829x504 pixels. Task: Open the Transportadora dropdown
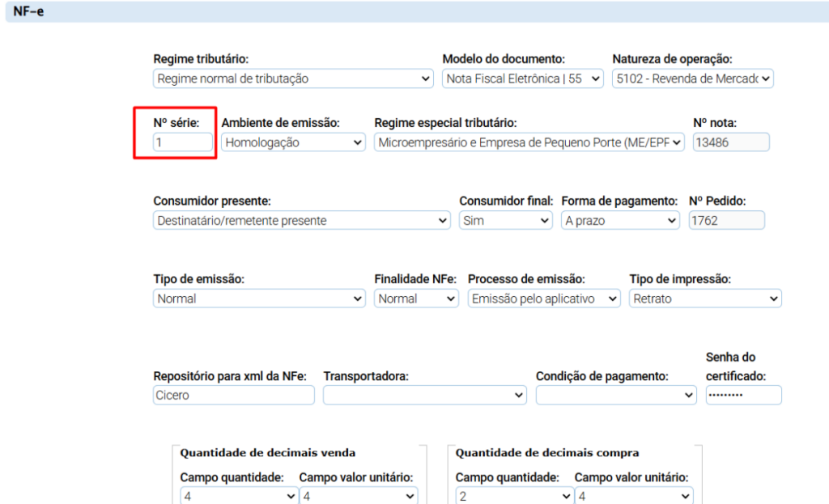(x=424, y=395)
